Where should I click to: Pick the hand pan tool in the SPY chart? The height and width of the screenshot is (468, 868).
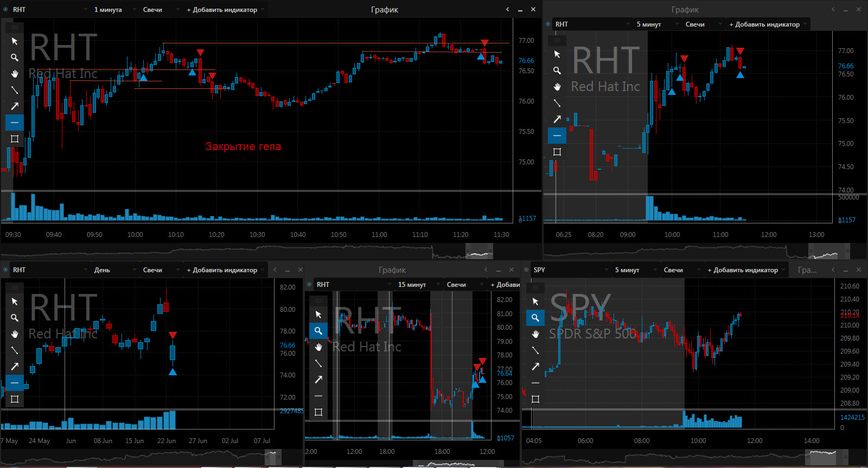(x=535, y=334)
